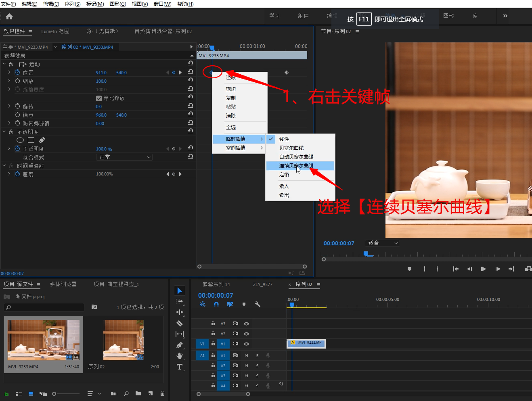Toggle linked selection in timeline
The height and width of the screenshot is (401, 532).
coord(230,304)
